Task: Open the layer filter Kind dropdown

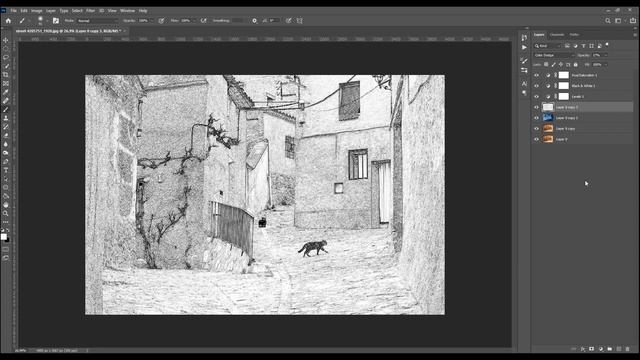Action: click(547, 46)
